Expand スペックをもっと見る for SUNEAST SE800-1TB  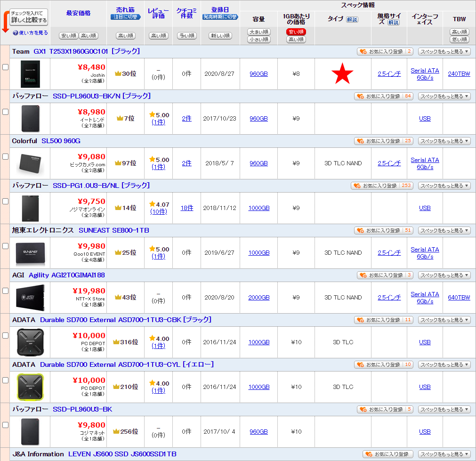[444, 231]
